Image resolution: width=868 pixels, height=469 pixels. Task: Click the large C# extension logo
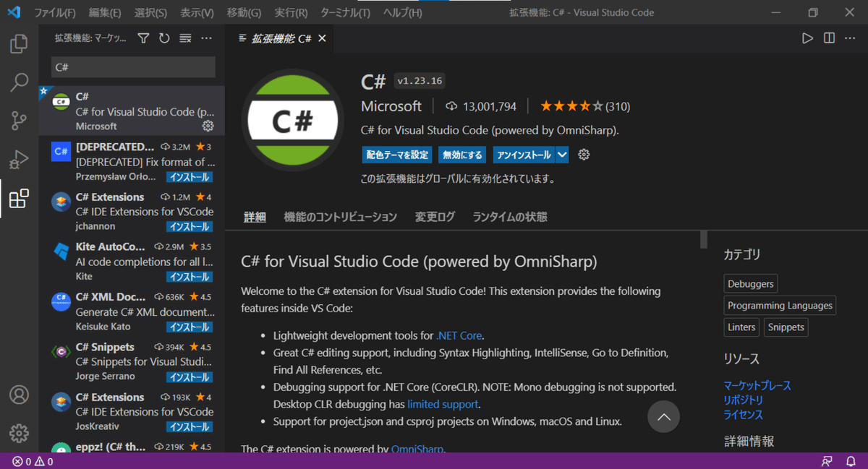293,120
